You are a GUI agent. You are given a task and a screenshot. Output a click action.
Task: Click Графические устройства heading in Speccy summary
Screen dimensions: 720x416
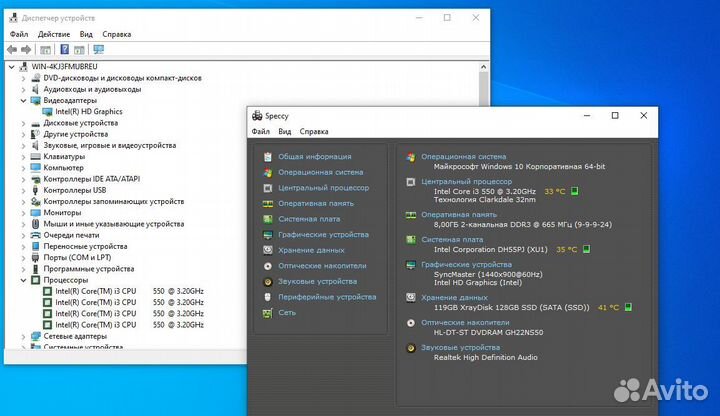tap(467, 264)
